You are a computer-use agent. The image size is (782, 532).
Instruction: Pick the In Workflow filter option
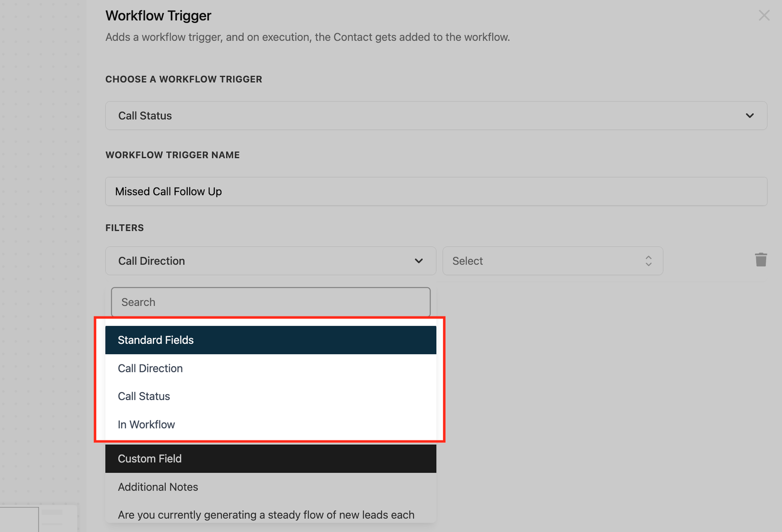(147, 425)
